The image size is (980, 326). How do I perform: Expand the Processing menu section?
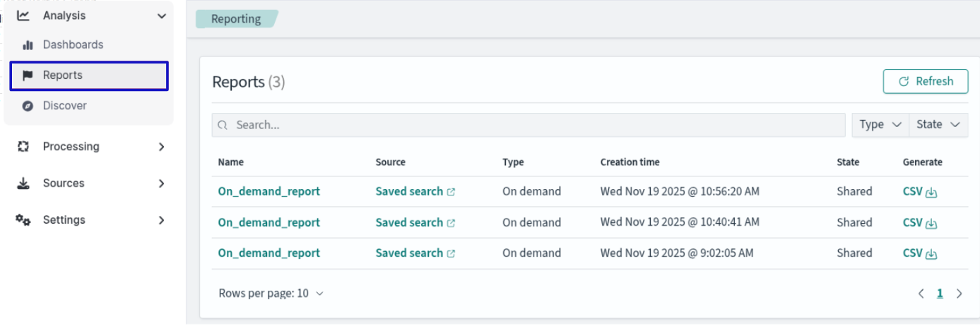[x=162, y=147]
